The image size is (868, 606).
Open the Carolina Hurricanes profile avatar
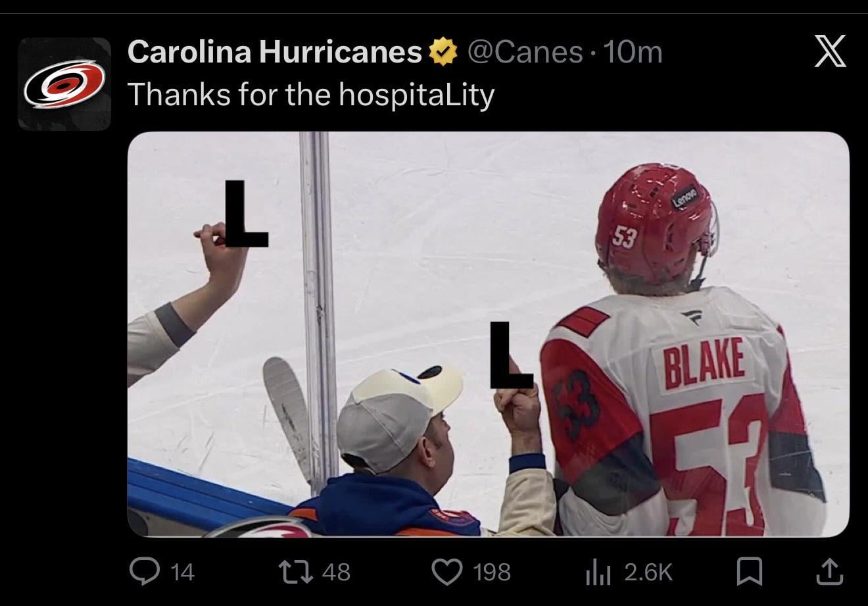64,84
